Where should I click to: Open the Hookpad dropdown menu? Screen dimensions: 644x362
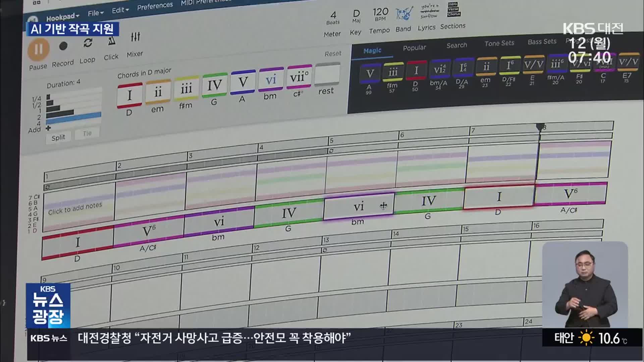point(63,17)
